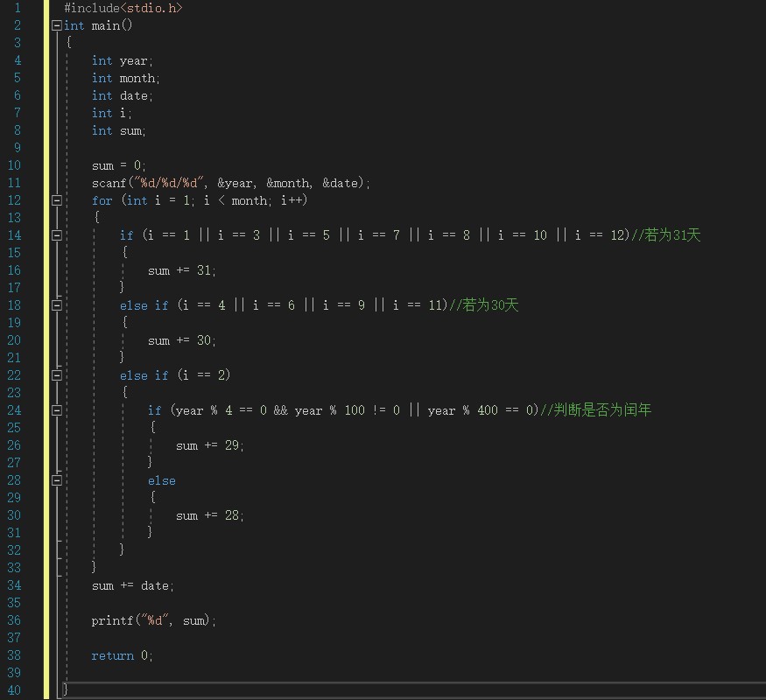Click the printf("%d", sum) statement

click(x=153, y=620)
